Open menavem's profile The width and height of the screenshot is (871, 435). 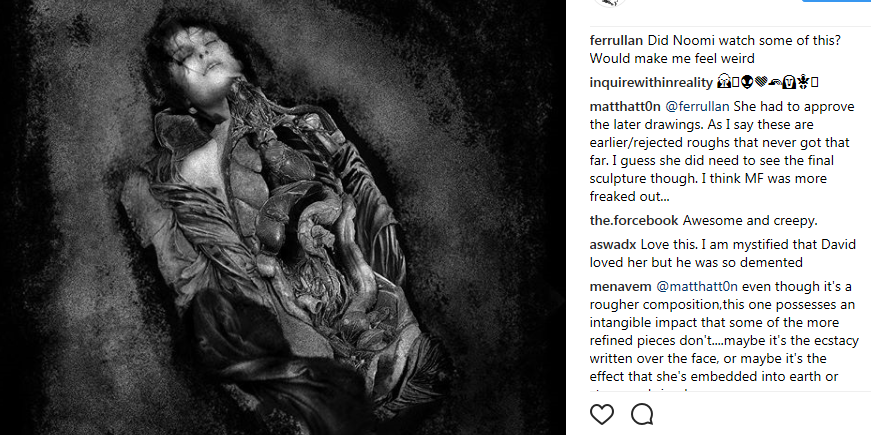[620, 287]
